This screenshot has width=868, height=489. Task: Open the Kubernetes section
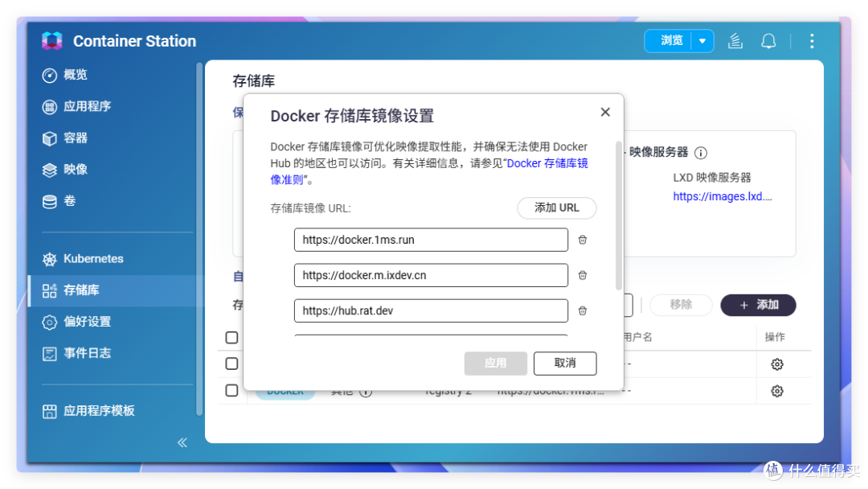click(83, 259)
